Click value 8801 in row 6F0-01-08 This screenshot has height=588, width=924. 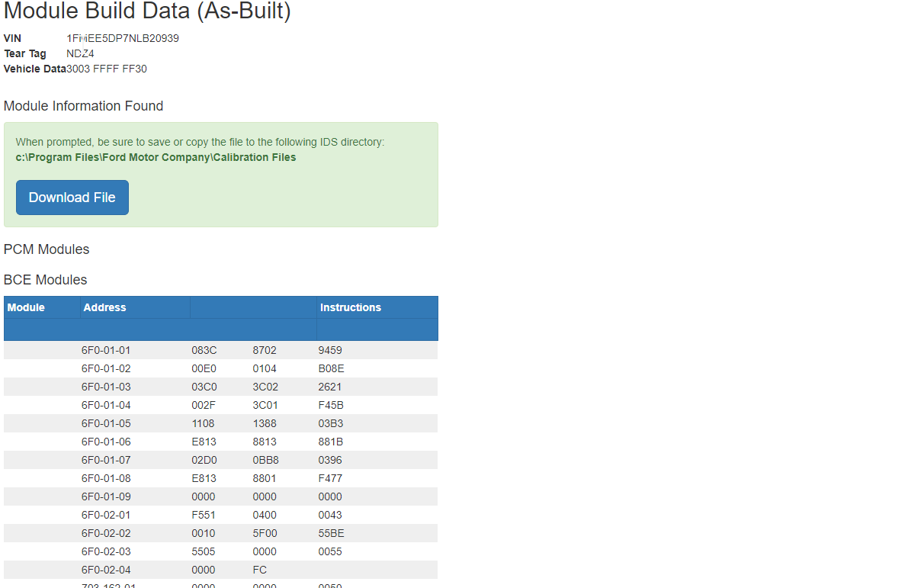coord(265,478)
